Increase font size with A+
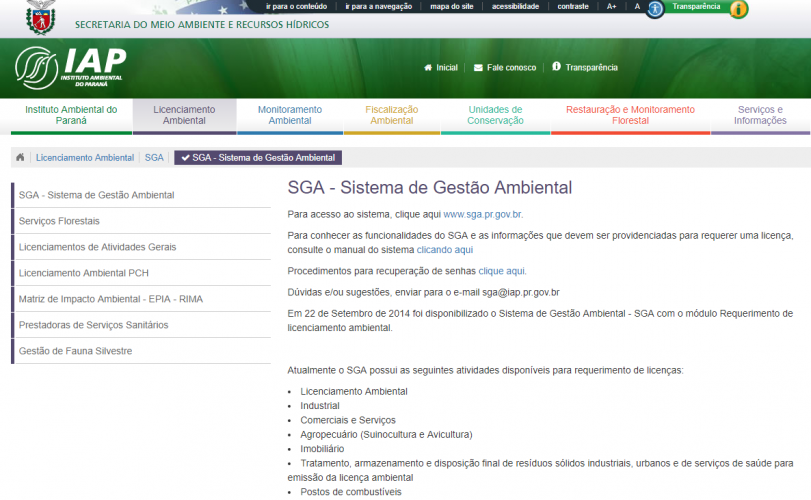 coord(611,6)
